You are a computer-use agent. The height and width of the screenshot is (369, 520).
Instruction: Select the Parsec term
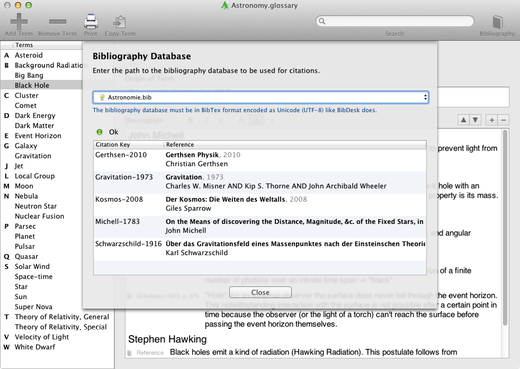point(25,226)
